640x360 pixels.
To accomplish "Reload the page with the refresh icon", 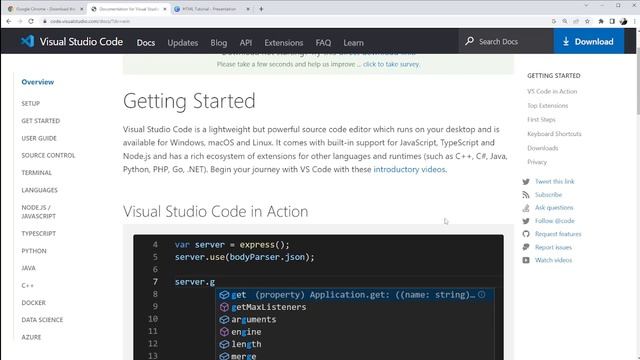I will click(31, 21).
